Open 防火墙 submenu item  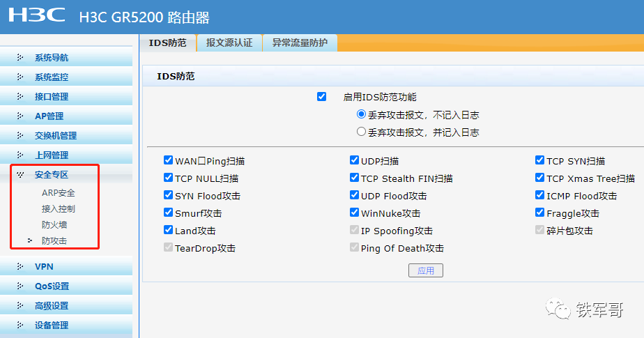(54, 224)
